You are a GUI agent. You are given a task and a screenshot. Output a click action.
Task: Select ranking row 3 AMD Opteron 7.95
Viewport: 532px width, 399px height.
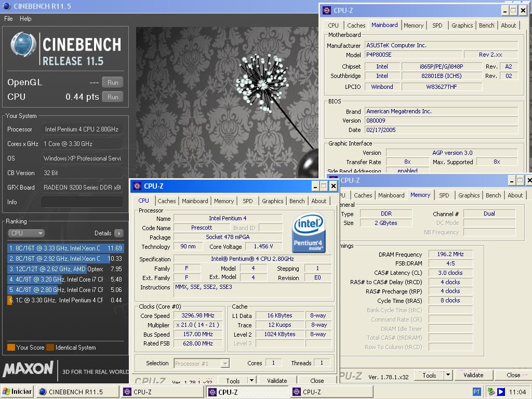(65, 269)
